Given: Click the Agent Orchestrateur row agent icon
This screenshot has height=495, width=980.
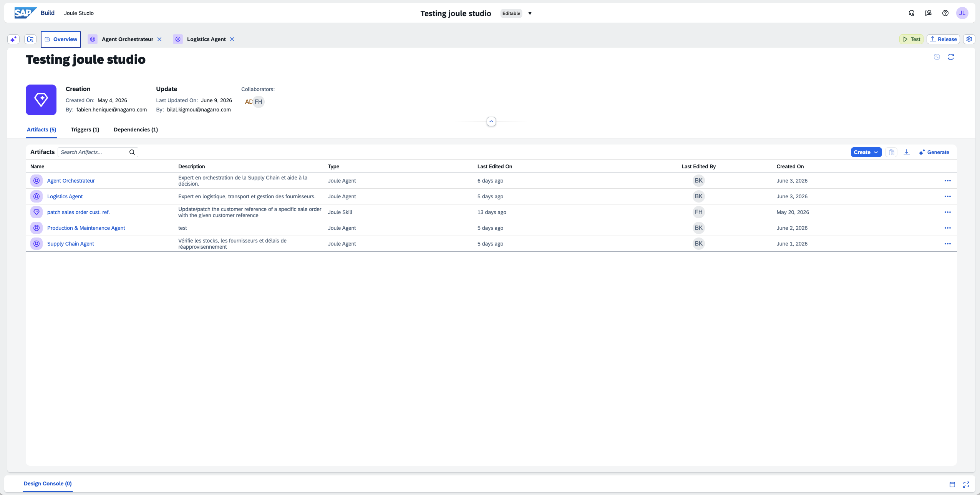Looking at the screenshot, I should click(36, 181).
